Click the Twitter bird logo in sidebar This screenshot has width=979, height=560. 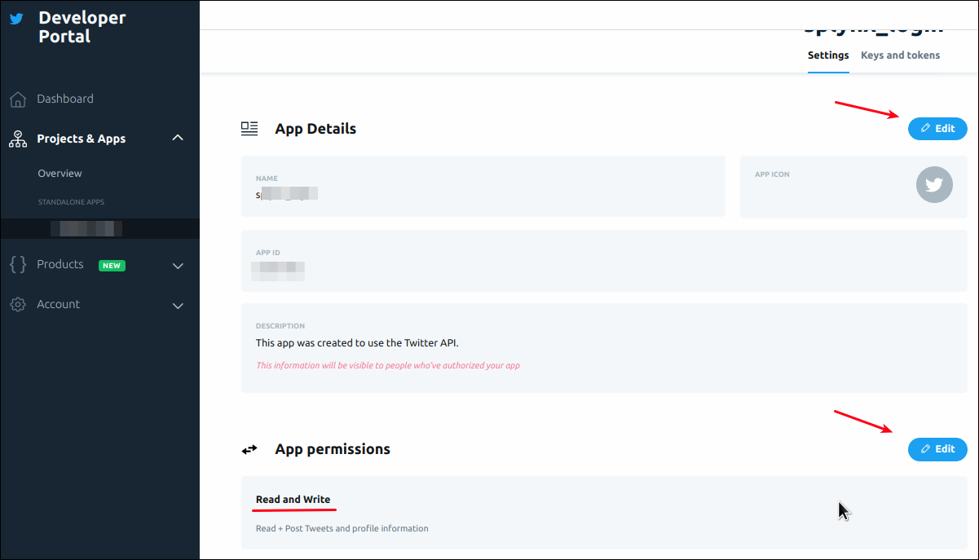pyautogui.click(x=16, y=20)
